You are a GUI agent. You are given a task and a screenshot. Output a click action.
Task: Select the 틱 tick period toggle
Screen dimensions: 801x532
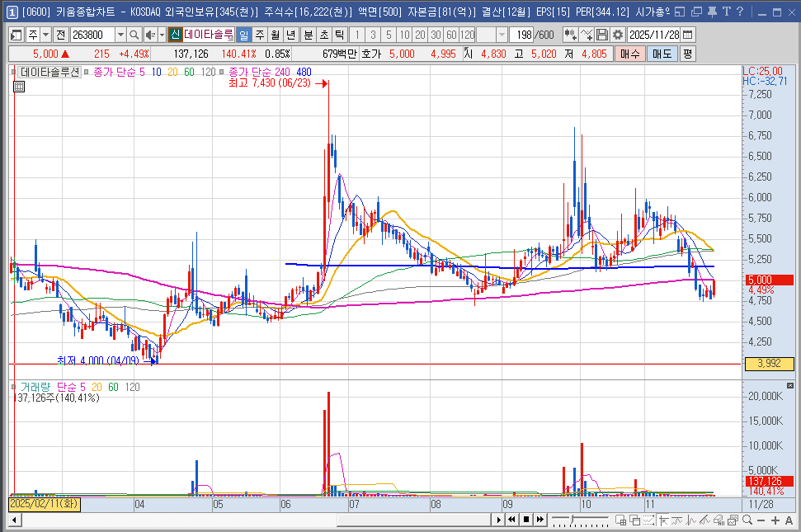(339, 35)
